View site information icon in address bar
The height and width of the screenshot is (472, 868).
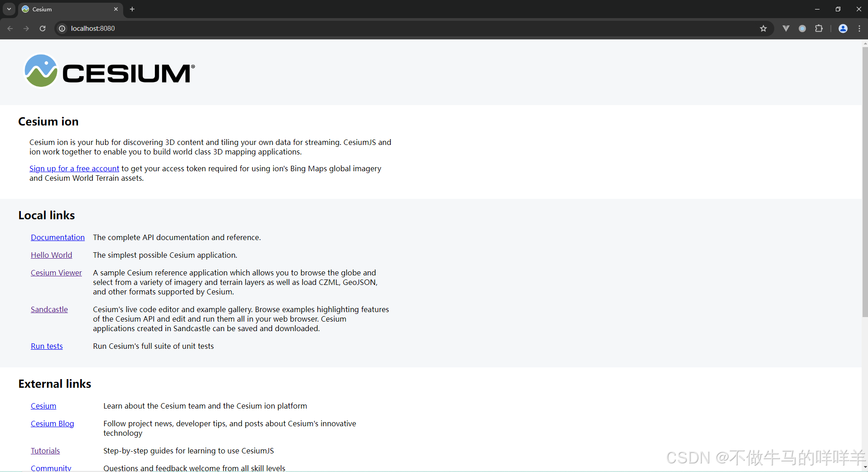(62, 29)
